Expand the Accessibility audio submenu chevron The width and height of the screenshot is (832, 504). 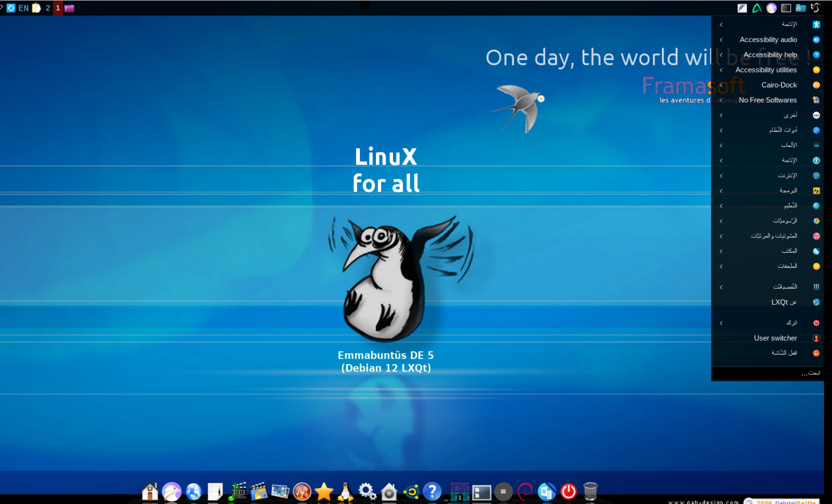pos(720,39)
